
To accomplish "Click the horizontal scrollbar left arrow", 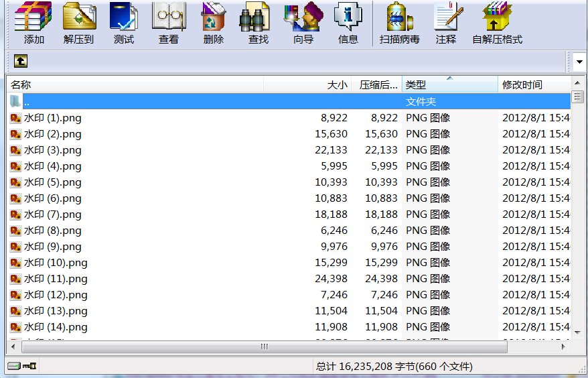I will tap(13, 347).
